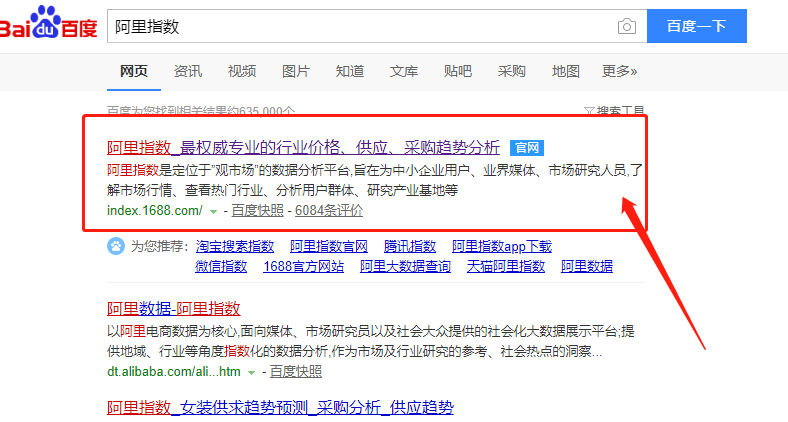Switch to the 文库 tab

(x=404, y=71)
